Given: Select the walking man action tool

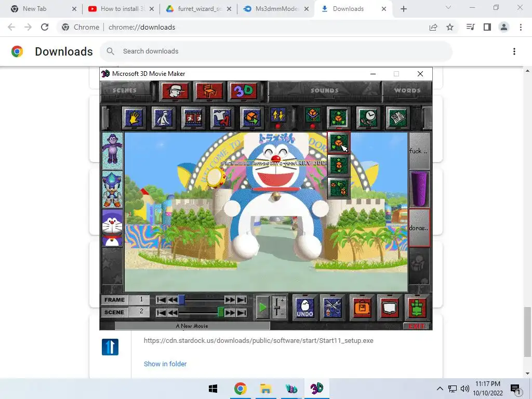Looking at the screenshot, I should click(x=163, y=118).
